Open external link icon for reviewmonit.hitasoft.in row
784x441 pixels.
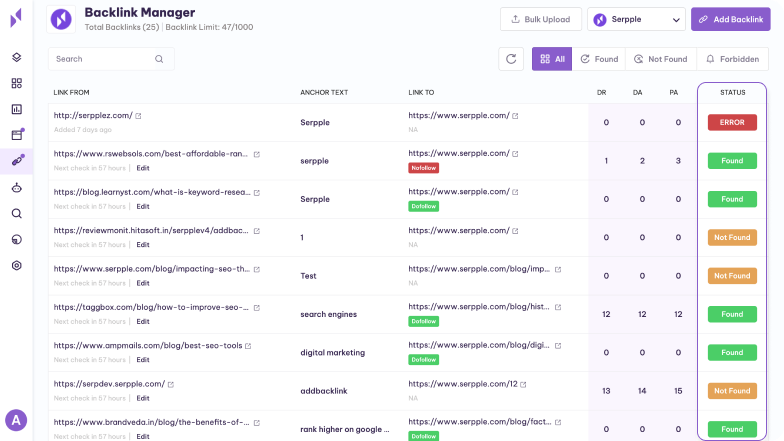coord(256,231)
